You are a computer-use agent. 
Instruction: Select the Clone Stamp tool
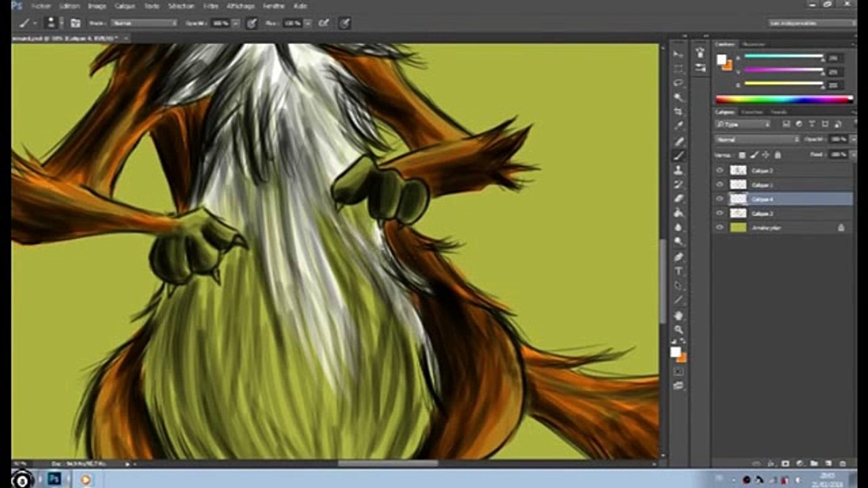(x=678, y=170)
